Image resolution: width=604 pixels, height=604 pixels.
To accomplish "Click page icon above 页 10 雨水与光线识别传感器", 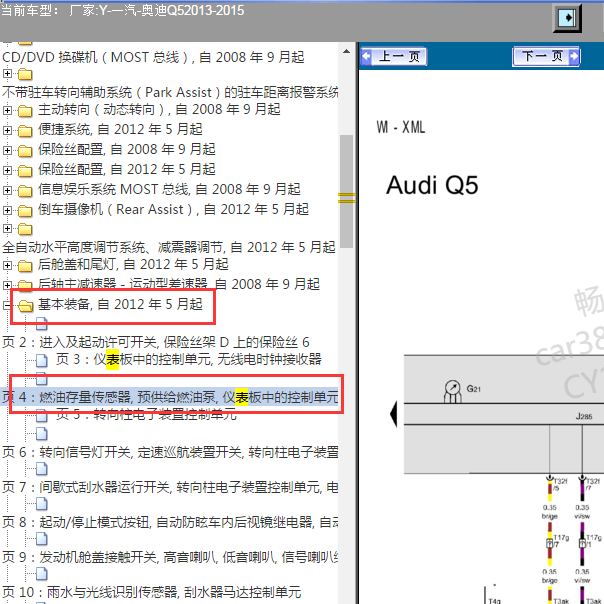I will click(x=42, y=574).
